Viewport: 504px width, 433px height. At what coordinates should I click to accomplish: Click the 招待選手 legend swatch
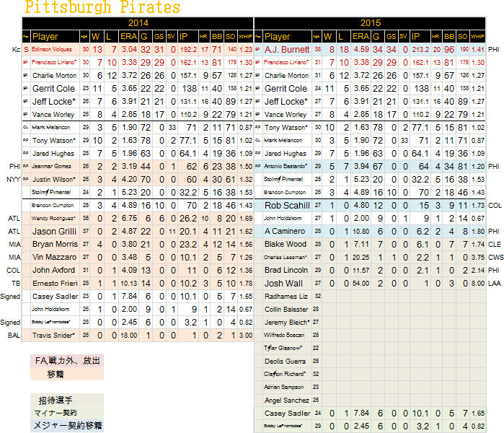pyautogui.click(x=67, y=401)
